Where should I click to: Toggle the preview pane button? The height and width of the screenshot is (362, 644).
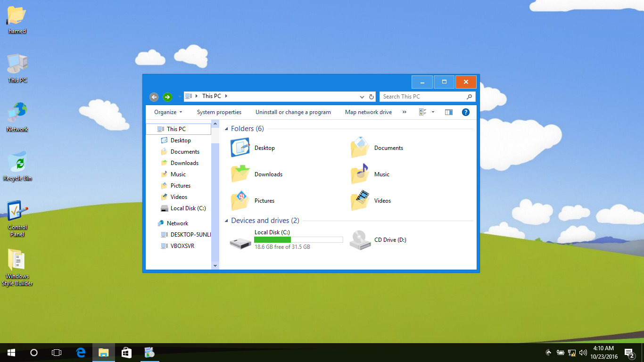coord(448,112)
